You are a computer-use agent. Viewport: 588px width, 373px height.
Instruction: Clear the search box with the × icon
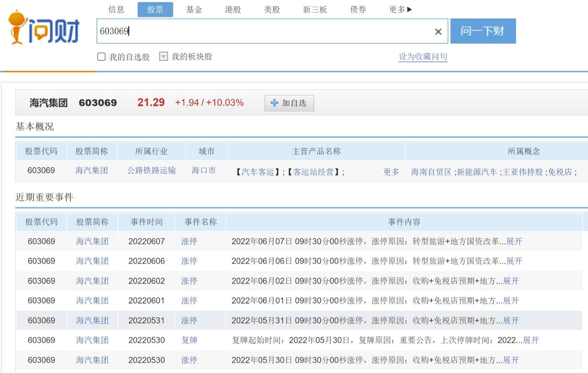[x=438, y=32]
